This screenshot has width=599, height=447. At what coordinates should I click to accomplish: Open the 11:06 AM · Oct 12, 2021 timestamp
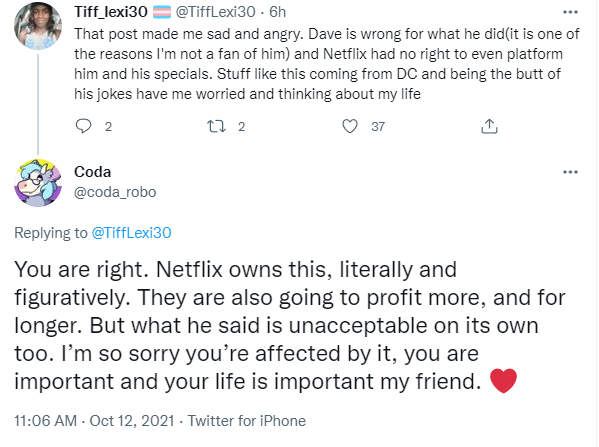click(94, 421)
